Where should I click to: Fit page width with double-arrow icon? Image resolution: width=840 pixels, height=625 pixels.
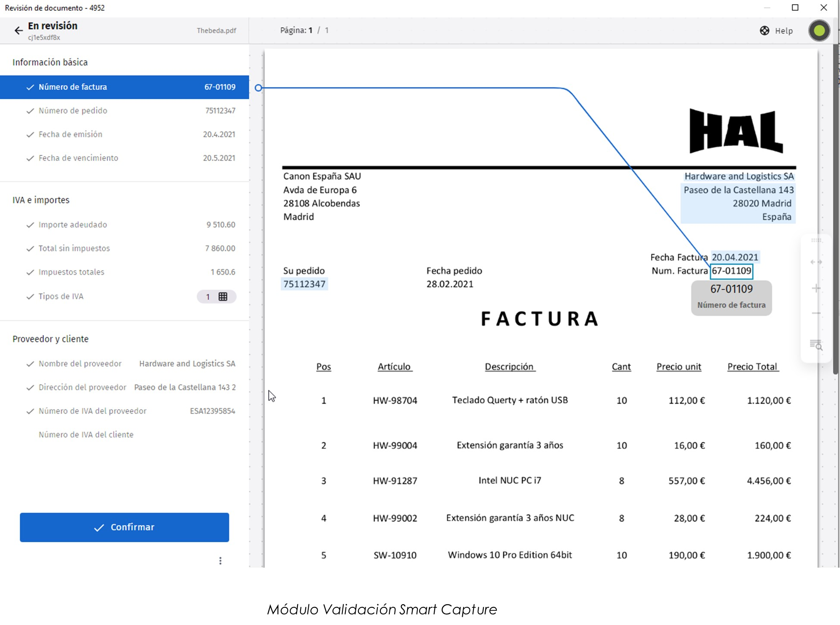coord(816,262)
